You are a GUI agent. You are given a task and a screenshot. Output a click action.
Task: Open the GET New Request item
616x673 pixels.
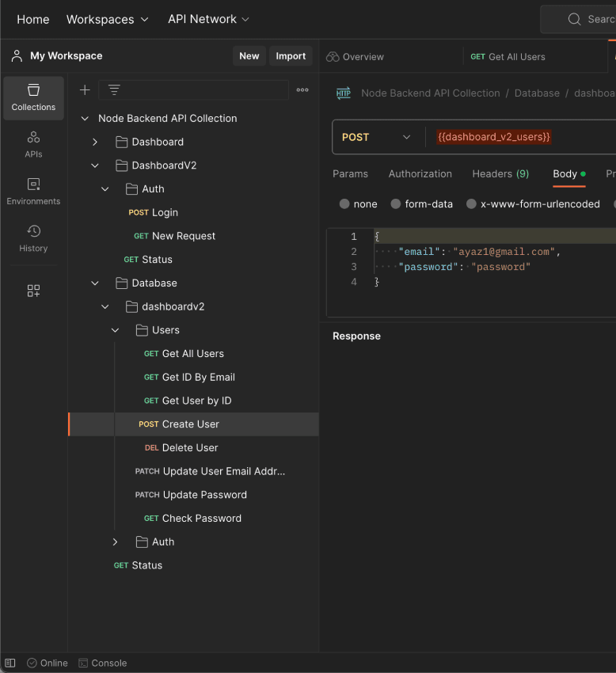pyautogui.click(x=174, y=236)
